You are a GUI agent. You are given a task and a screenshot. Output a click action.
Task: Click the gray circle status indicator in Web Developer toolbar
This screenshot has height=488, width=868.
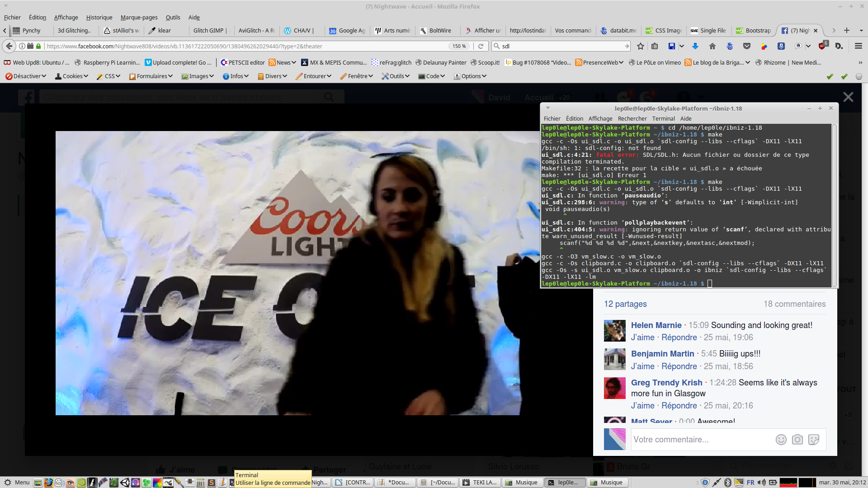(859, 76)
